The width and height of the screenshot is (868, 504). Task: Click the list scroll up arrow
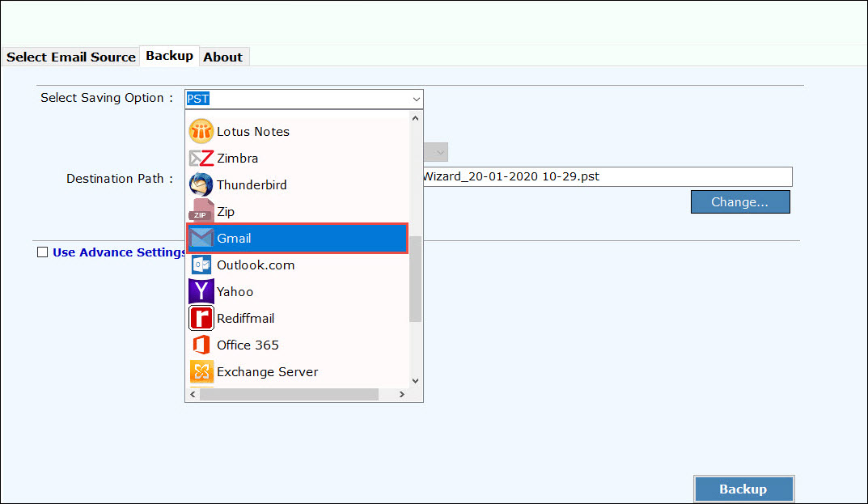(x=415, y=119)
